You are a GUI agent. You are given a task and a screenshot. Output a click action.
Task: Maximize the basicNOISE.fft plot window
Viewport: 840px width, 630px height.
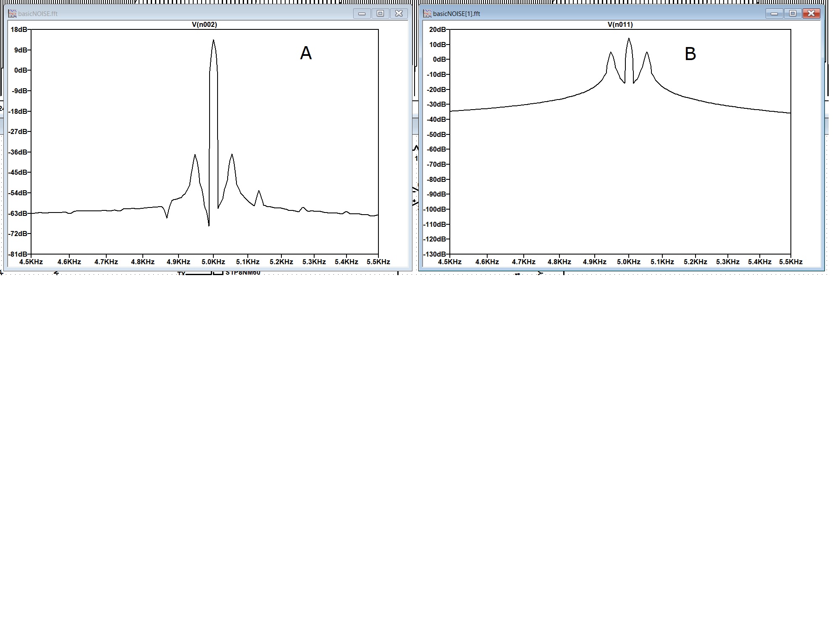(x=380, y=13)
